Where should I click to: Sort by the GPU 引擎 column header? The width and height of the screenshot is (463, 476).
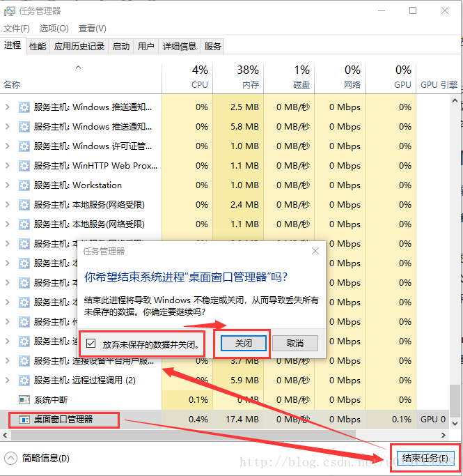pos(439,78)
